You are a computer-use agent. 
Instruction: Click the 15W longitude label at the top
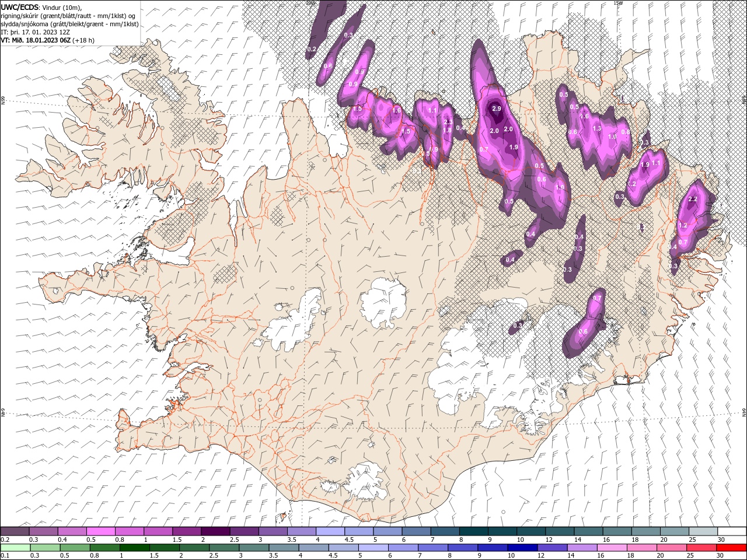[618, 3]
